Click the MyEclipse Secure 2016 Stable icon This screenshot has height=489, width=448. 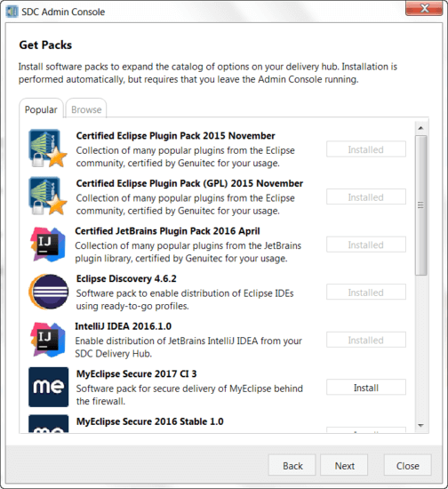[x=48, y=424]
